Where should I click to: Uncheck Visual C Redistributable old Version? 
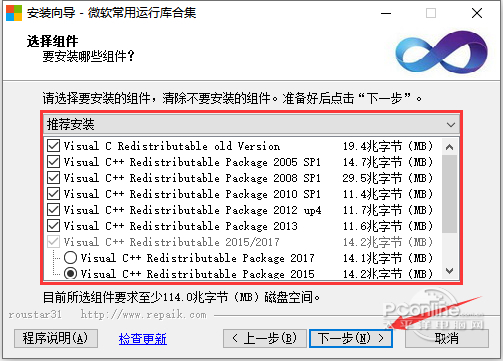(x=54, y=146)
